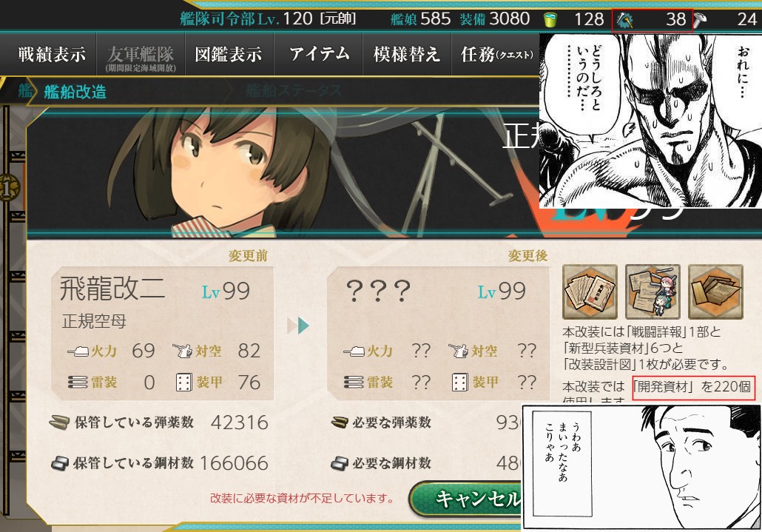Click the green bucket repair resource icon
Image resolution: width=762 pixels, height=532 pixels.
(x=550, y=19)
